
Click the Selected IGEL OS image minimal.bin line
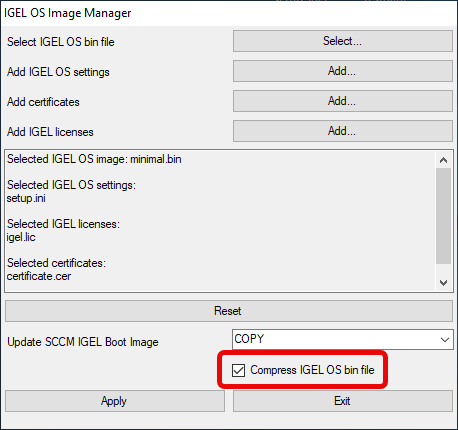point(94,159)
